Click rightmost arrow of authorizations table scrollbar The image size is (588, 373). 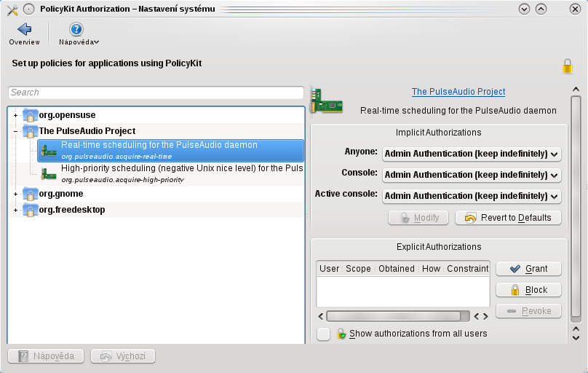pyautogui.click(x=485, y=316)
